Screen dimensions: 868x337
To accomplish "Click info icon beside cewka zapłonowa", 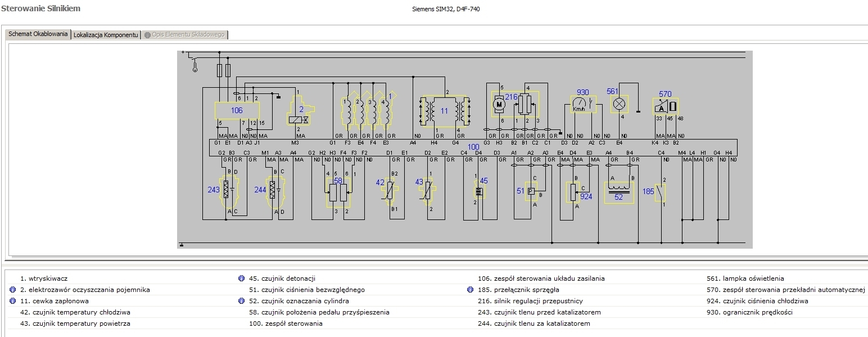I will coord(12,301).
